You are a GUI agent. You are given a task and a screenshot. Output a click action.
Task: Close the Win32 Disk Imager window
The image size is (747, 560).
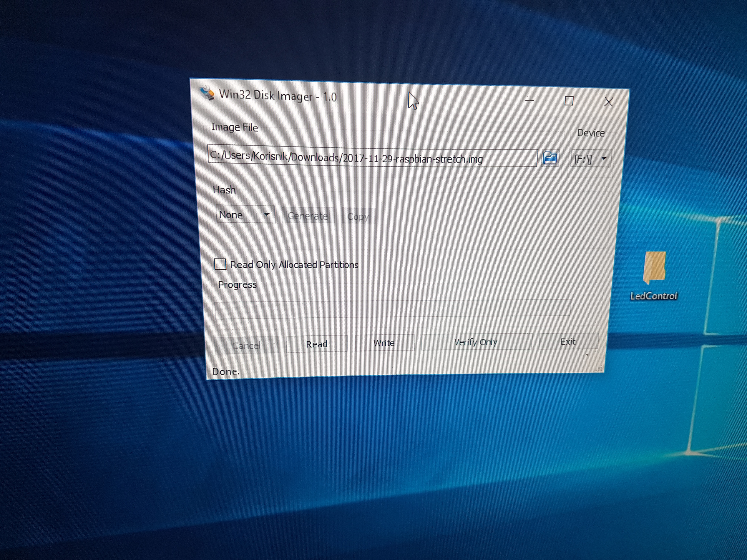[609, 102]
